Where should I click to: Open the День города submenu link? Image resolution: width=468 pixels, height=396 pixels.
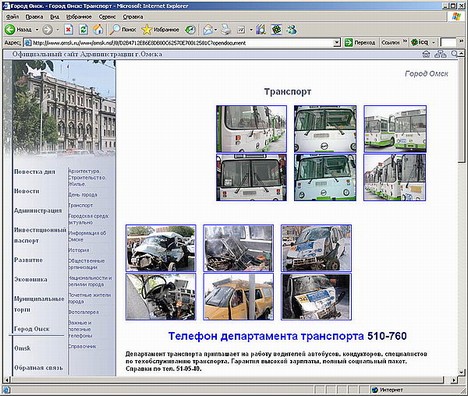tap(83, 195)
